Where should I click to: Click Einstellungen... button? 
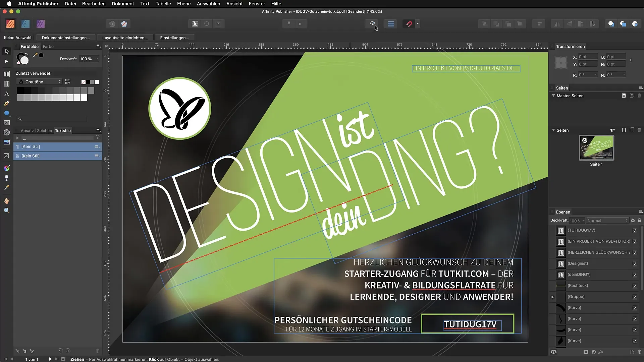174,38
